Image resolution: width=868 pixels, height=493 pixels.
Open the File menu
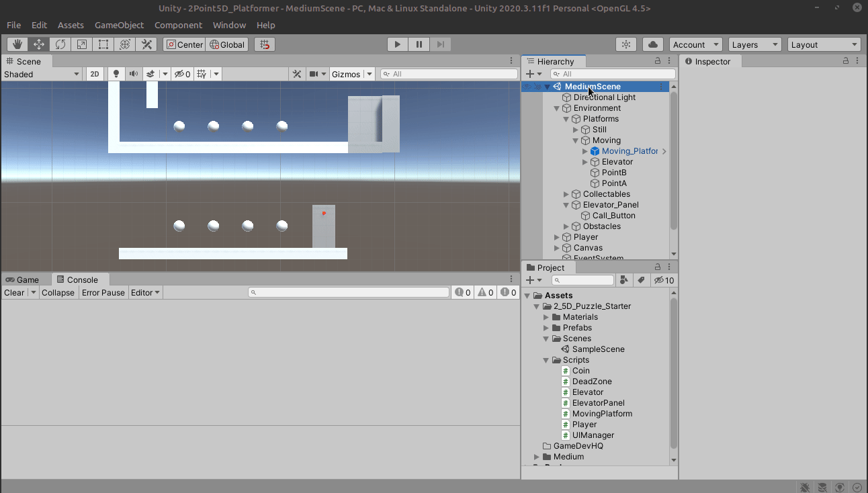point(13,25)
